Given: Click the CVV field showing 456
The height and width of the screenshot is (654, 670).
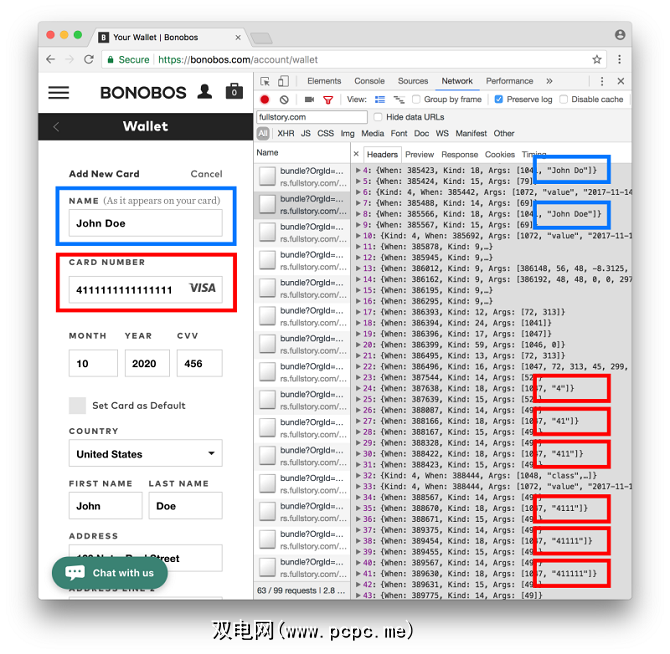Looking at the screenshot, I should coord(200,363).
